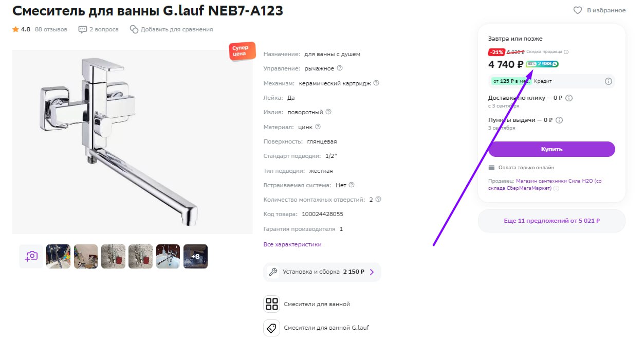Open «Все характеристики»

[x=291, y=244]
